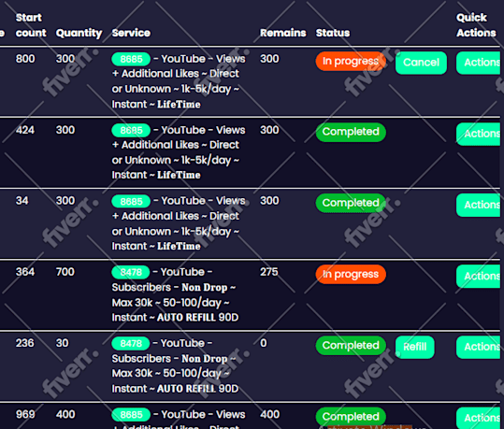
Task: Click service ID 8478 badge in the 364 row
Action: coord(131,273)
